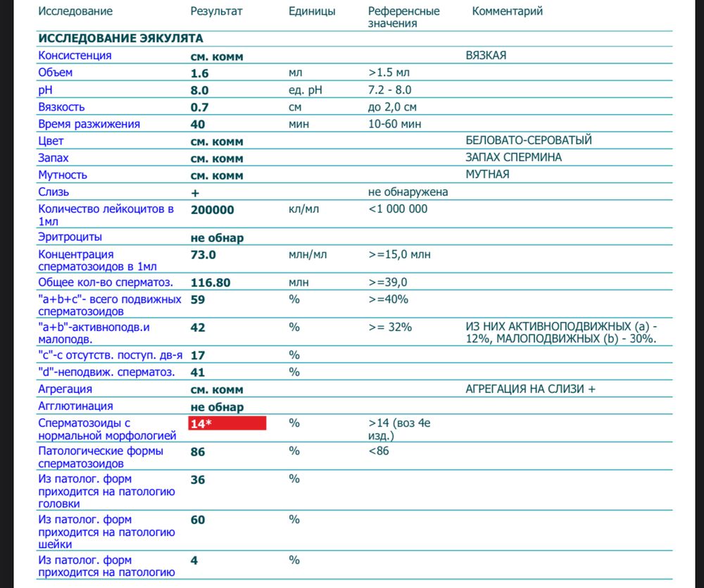Click the "Эритроциты" parameter label

pos(70,237)
